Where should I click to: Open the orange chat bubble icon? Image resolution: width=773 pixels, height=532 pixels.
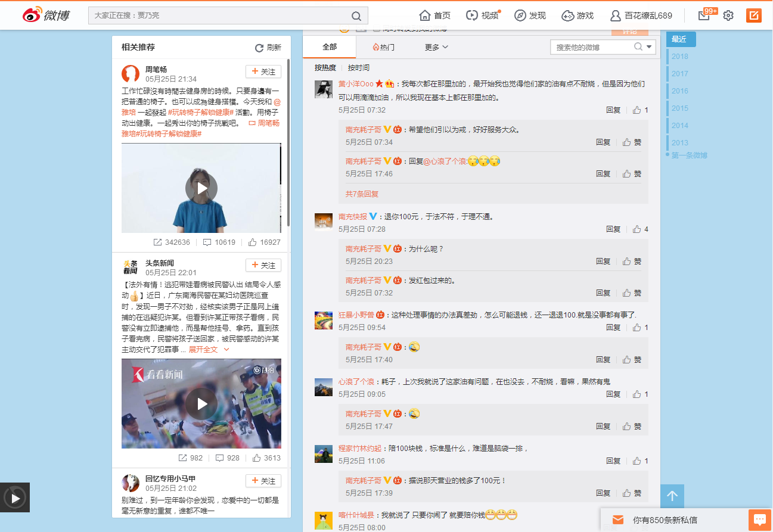tap(759, 519)
